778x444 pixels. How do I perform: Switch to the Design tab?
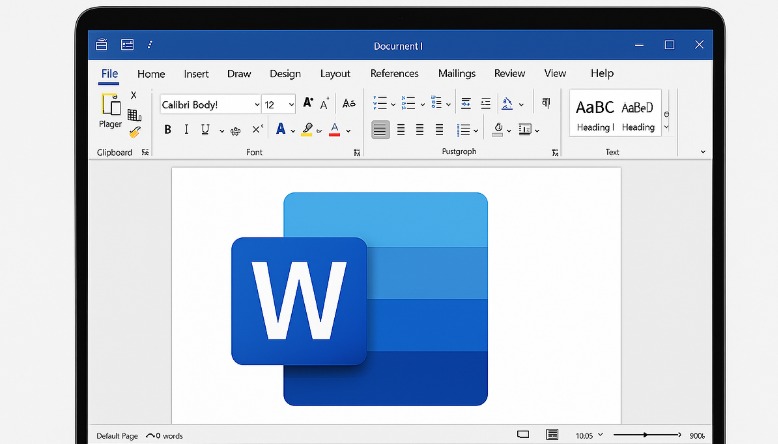click(x=285, y=74)
